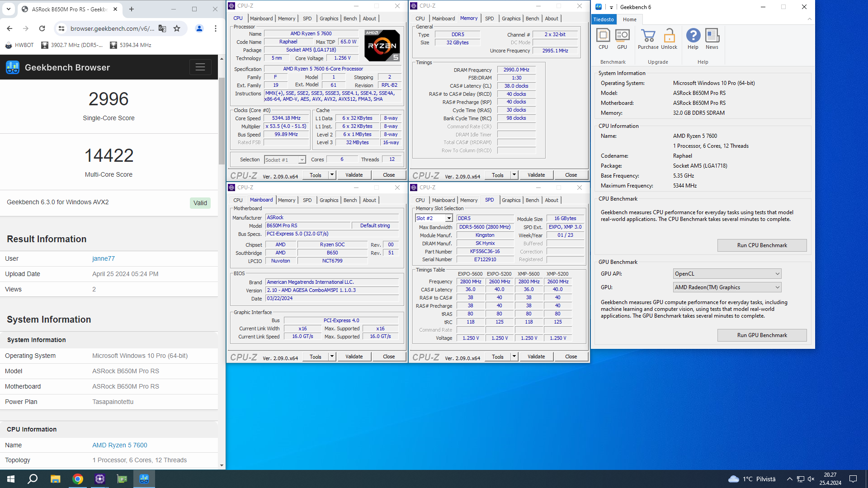Click the translate page icon in address bar
Screen dimensions: 868x488
pos(162,28)
